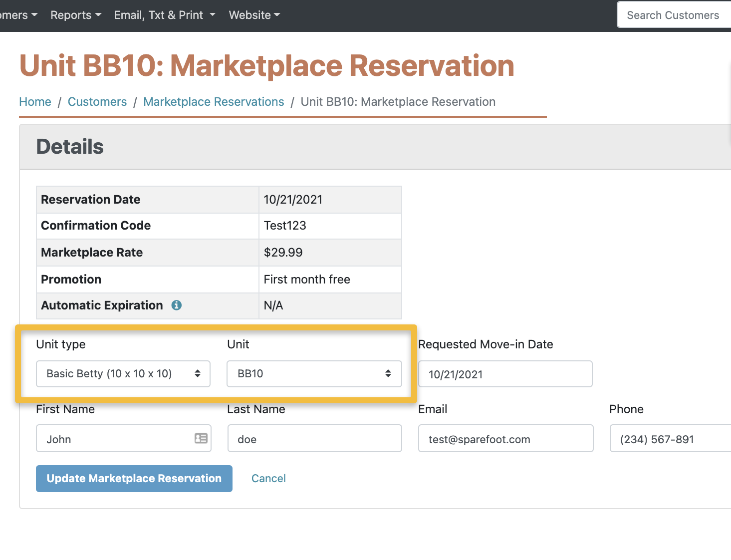Focus the Search Customers box
731x560 pixels.
click(674, 15)
